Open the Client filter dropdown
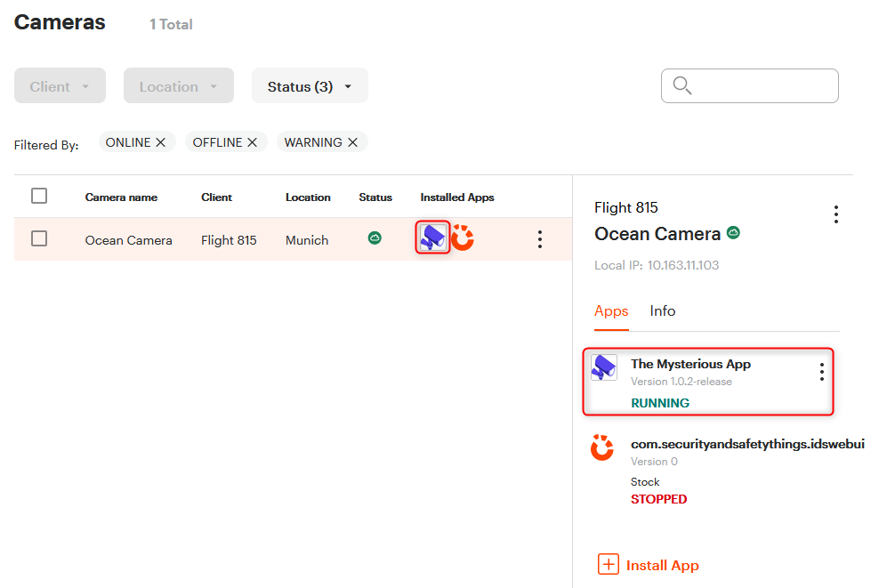The image size is (879, 588). (60, 86)
